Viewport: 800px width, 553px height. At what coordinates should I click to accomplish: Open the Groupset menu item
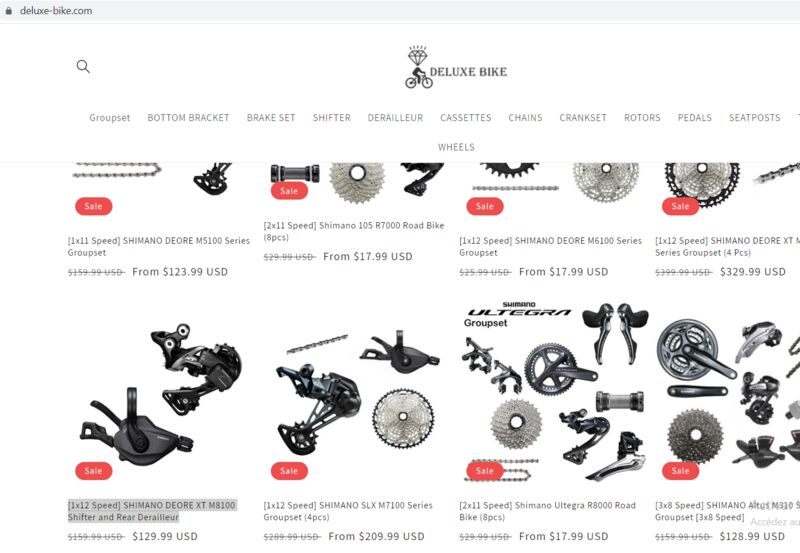pos(110,118)
